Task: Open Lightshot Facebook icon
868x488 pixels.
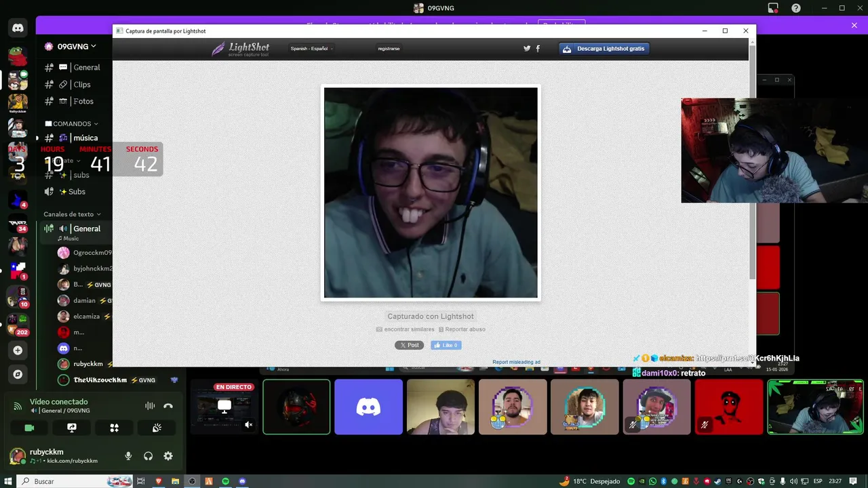Action: pos(538,49)
